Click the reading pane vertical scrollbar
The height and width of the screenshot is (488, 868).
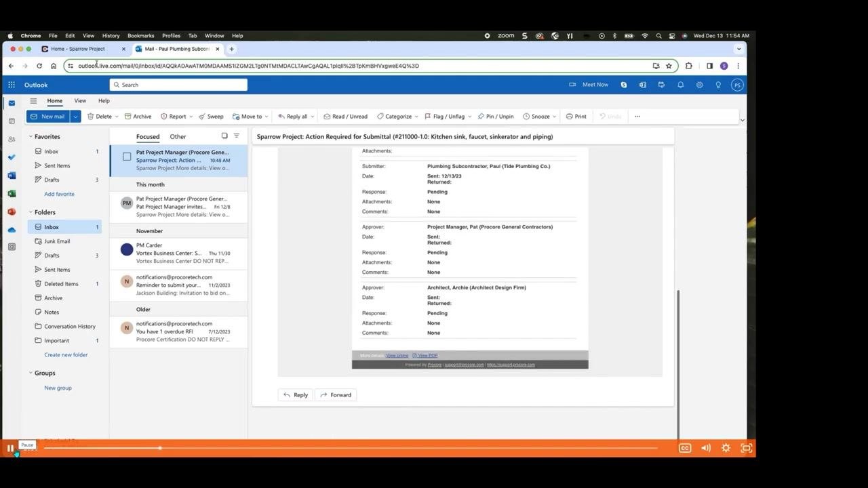[678, 365]
